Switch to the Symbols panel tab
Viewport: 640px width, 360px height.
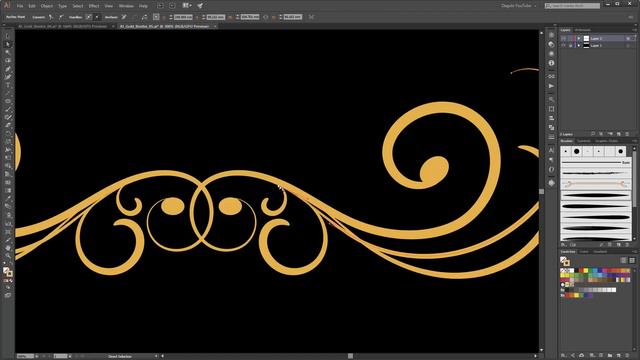pyautogui.click(x=584, y=141)
